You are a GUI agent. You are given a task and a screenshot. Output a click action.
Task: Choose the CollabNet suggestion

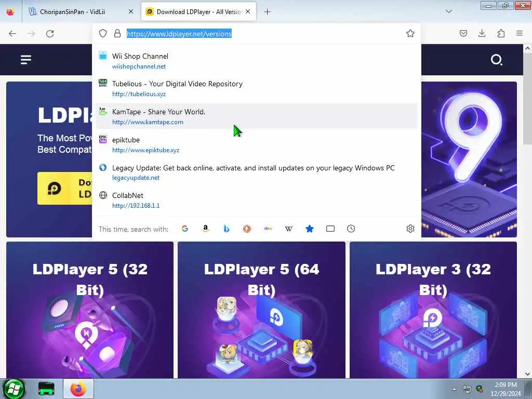(256, 200)
